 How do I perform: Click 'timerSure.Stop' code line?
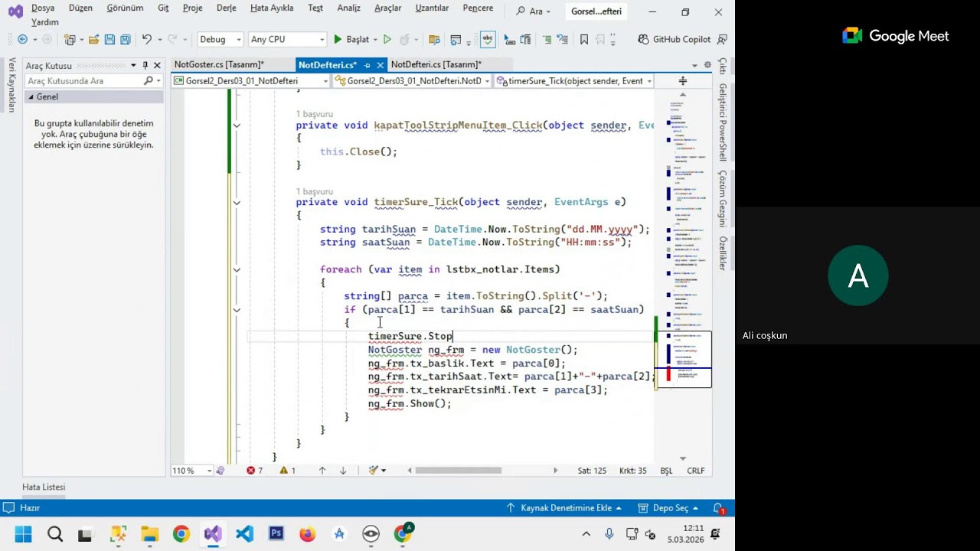pyautogui.click(x=410, y=336)
